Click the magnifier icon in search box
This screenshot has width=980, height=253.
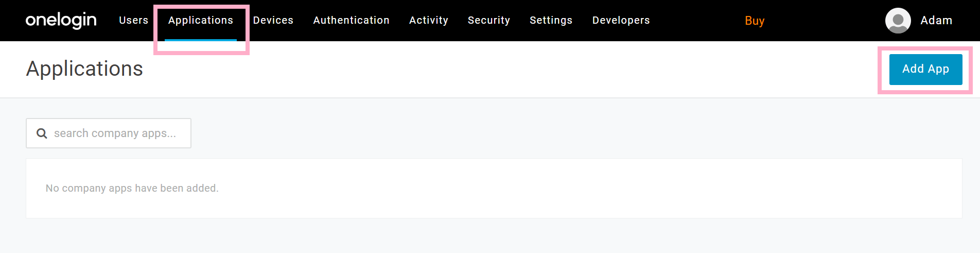tap(42, 133)
